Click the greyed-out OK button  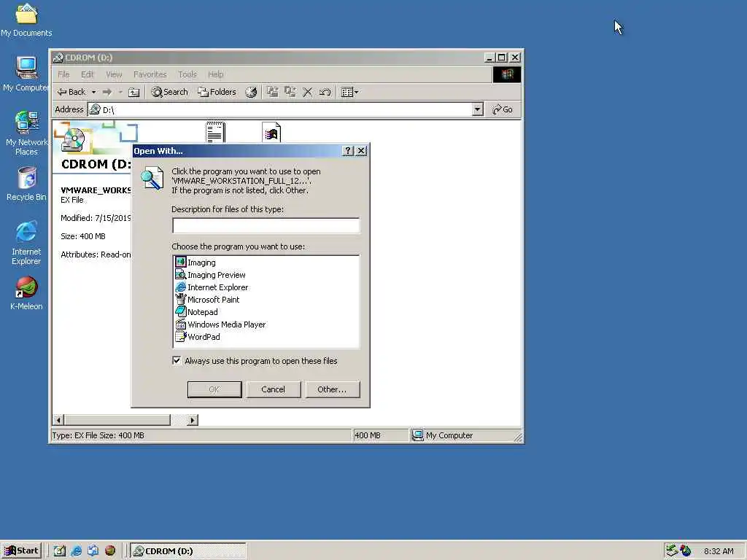[214, 389]
